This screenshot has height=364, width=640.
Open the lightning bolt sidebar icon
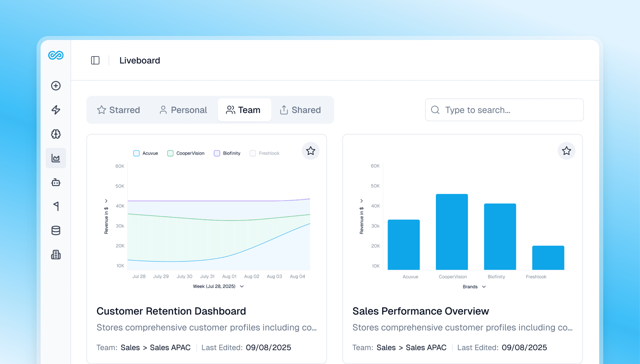[56, 110]
